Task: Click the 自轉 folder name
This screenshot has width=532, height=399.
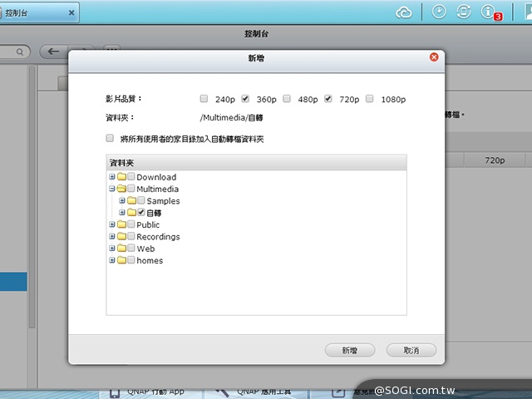Action: [x=154, y=213]
